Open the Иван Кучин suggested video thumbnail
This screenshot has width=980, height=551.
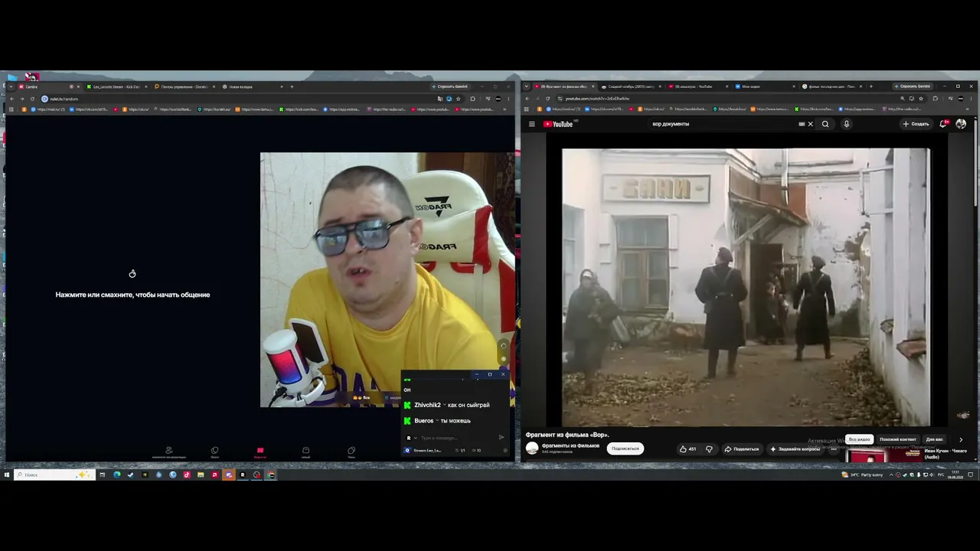pyautogui.click(x=884, y=455)
